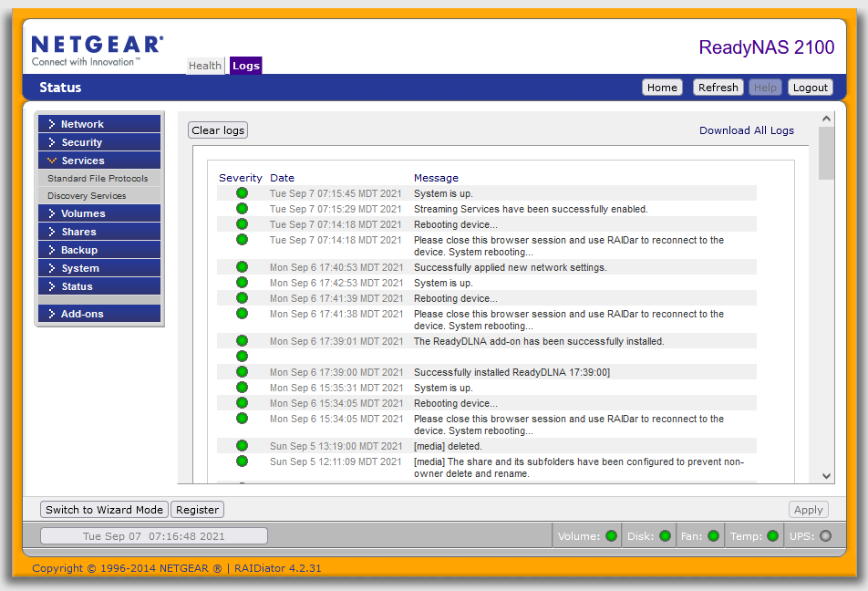Click severity icon for Mon Sep 6 17:41:38 entry

(x=242, y=314)
